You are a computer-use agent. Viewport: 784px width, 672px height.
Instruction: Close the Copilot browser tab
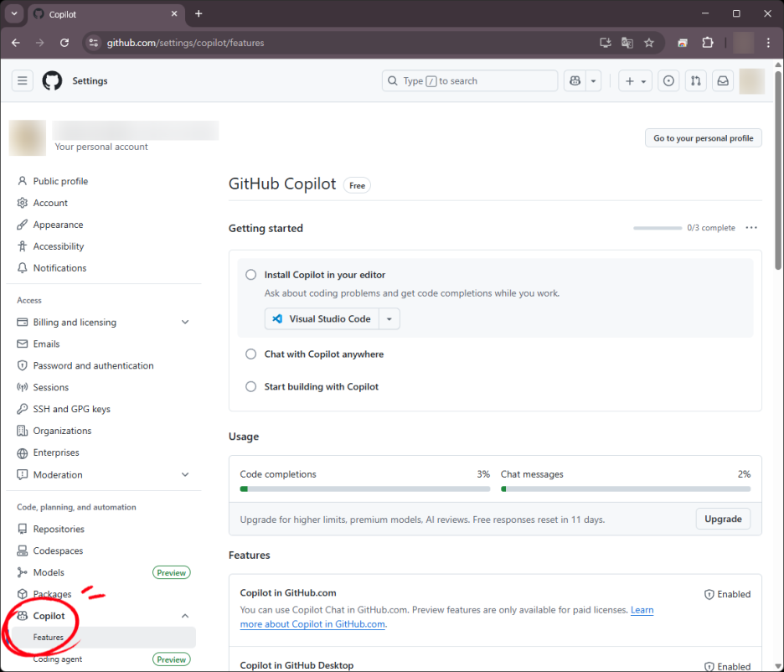[x=174, y=14]
